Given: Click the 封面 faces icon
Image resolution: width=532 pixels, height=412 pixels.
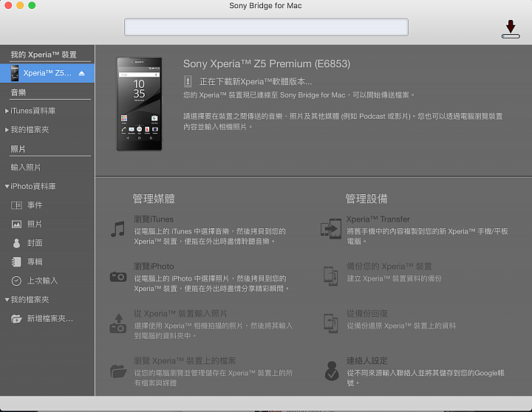Looking at the screenshot, I should point(16,243).
